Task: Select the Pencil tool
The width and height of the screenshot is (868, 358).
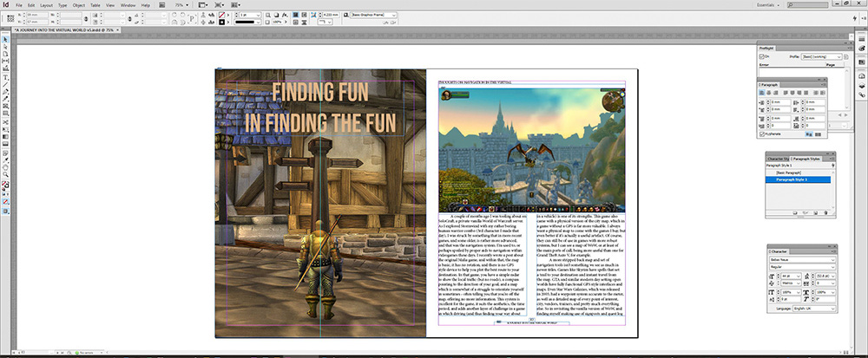Action: pos(7,99)
